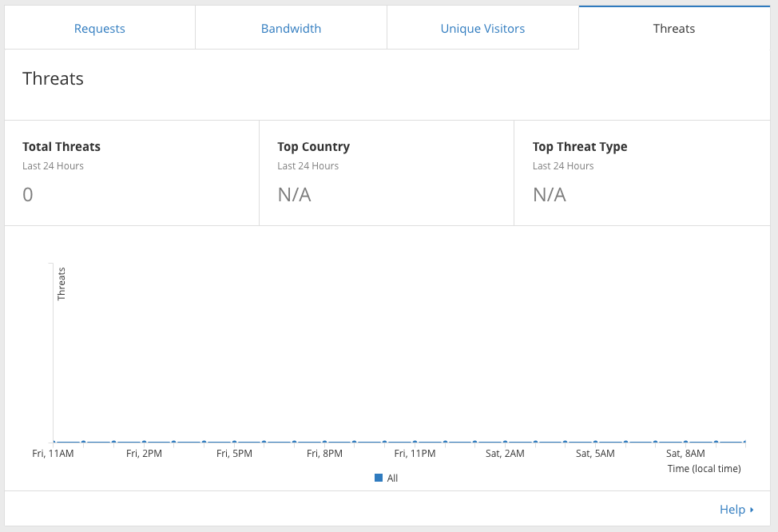The height and width of the screenshot is (532, 778).
Task: Select the Unique Visitors tab
Action: [482, 29]
